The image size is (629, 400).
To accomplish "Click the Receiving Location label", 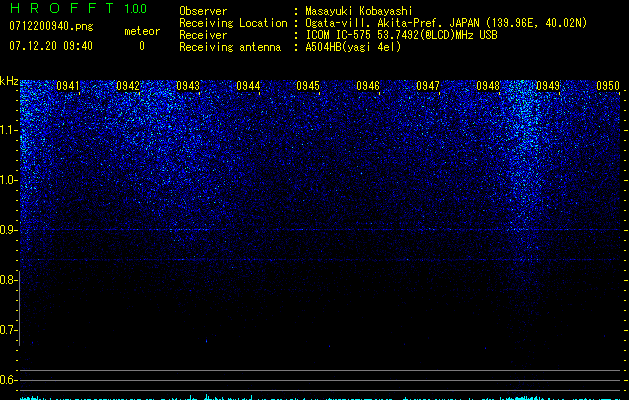I will [233, 23].
